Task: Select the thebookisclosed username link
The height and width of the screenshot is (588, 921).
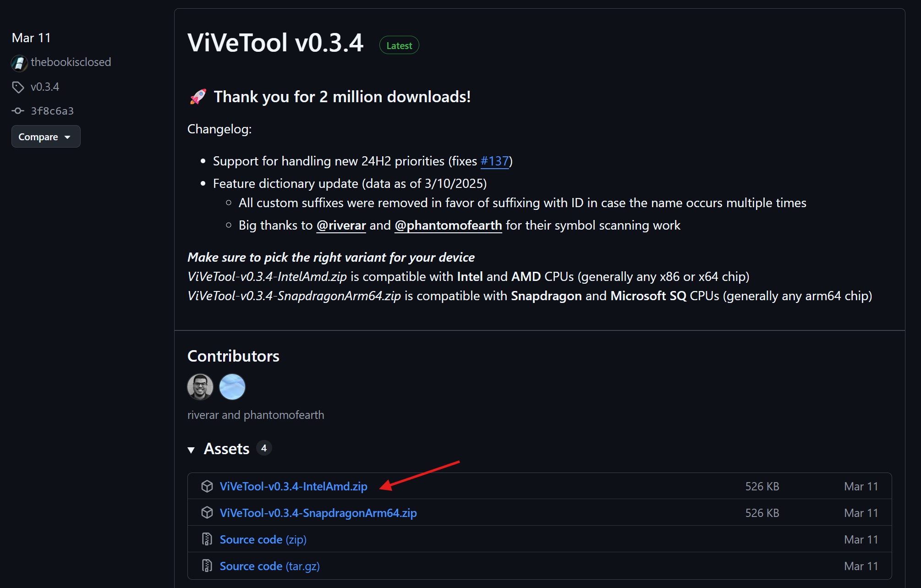Action: 71,62
